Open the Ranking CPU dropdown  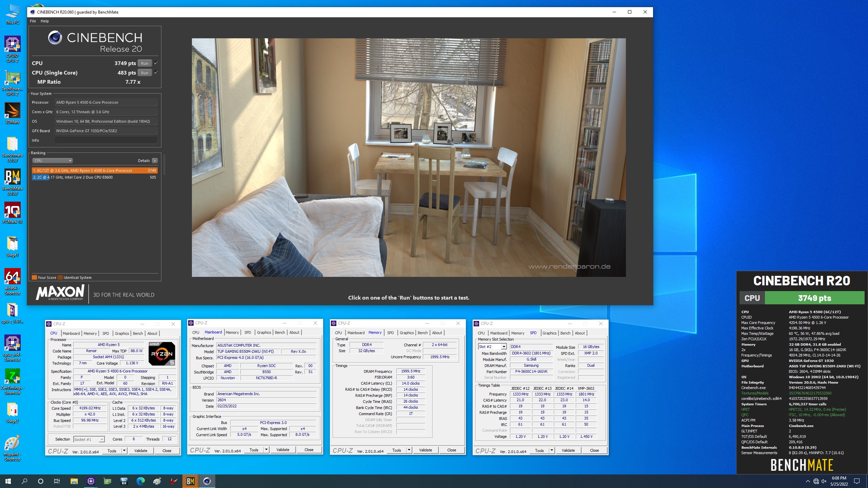click(53, 161)
